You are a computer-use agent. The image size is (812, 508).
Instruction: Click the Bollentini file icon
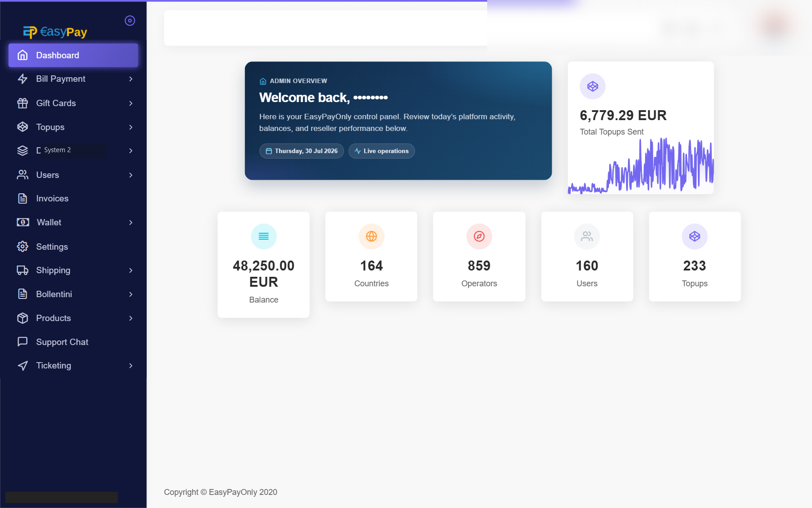(23, 294)
